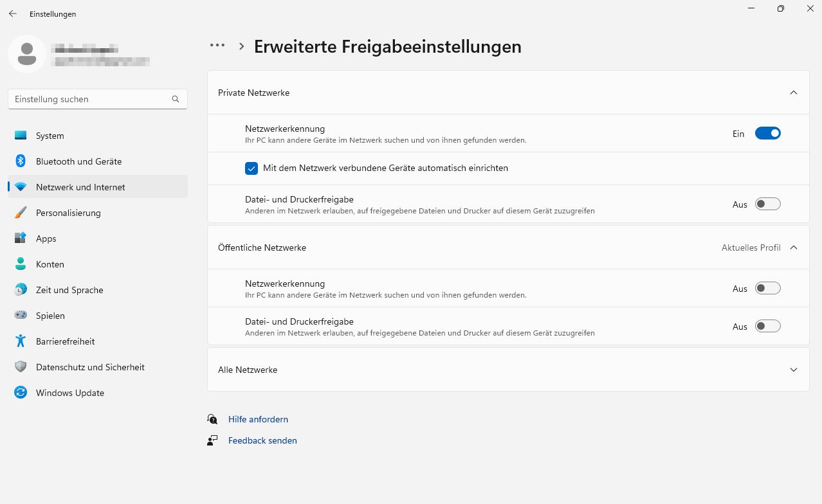The width and height of the screenshot is (822, 504).
Task: Click the System monitor icon in sidebar
Action: pos(21,136)
